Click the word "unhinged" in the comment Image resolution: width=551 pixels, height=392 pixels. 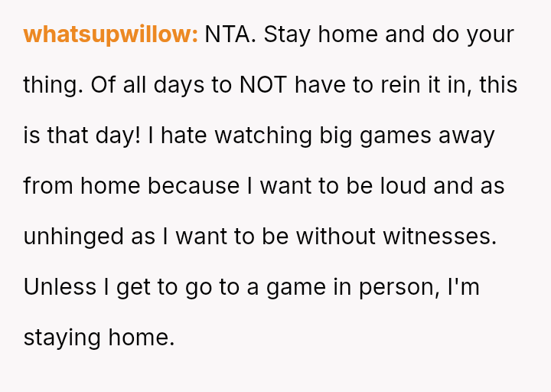(x=74, y=237)
